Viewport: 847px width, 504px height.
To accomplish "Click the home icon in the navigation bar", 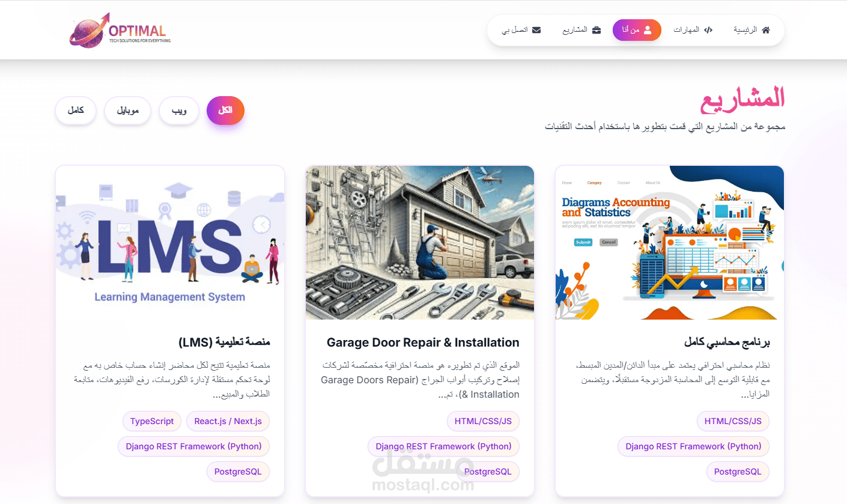I will [x=765, y=30].
